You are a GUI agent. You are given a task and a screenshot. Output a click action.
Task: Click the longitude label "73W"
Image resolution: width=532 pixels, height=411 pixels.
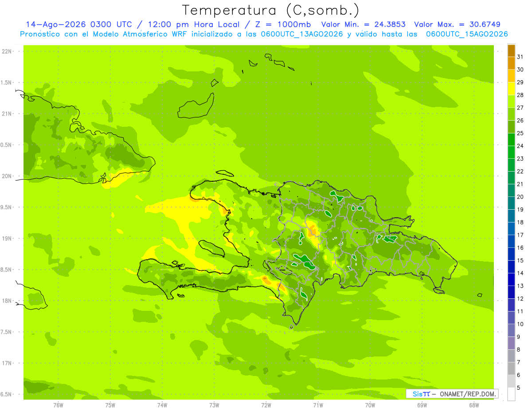tap(214, 405)
